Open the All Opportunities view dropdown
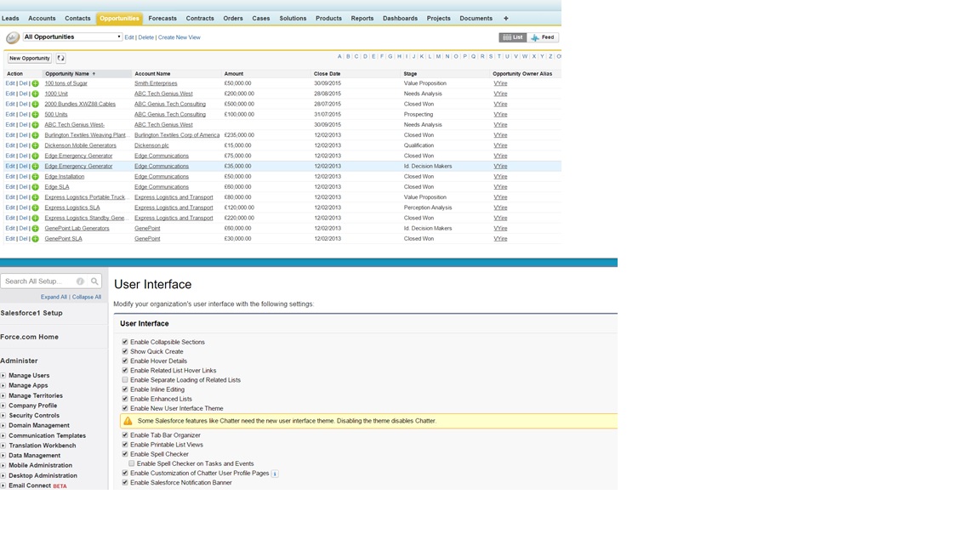Viewport: 980px width, 551px height. click(x=72, y=37)
